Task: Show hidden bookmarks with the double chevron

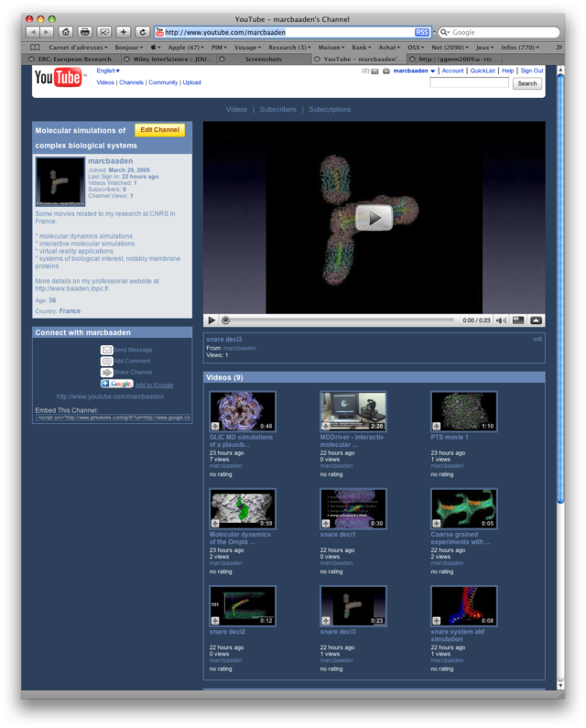Action: [559, 47]
